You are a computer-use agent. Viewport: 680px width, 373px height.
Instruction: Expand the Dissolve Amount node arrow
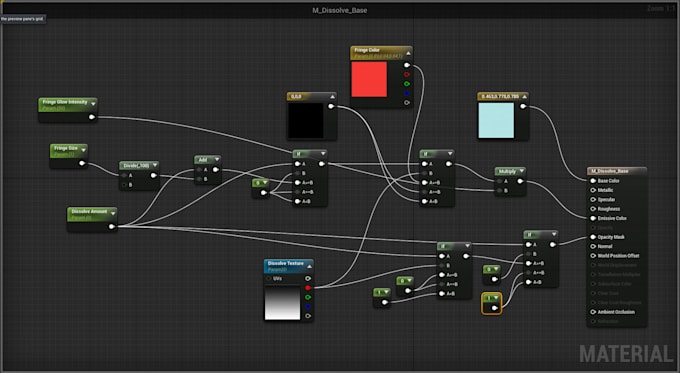tap(113, 213)
